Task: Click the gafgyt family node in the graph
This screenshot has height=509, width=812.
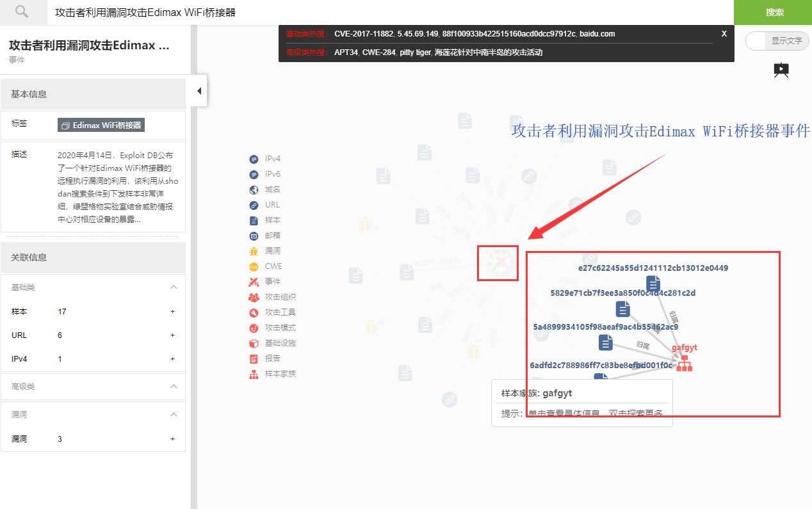Action: pos(684,364)
